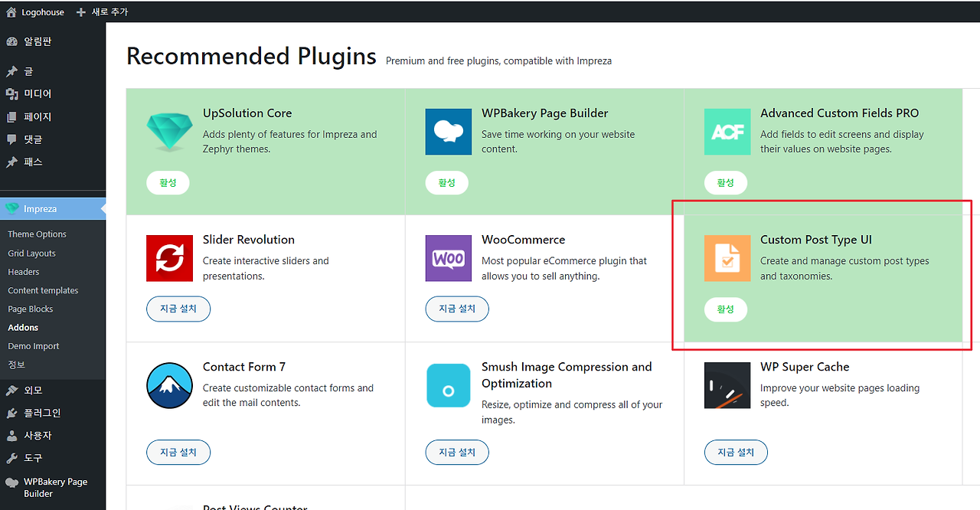Install Contact Form 7 with 지금 설치

(x=178, y=452)
